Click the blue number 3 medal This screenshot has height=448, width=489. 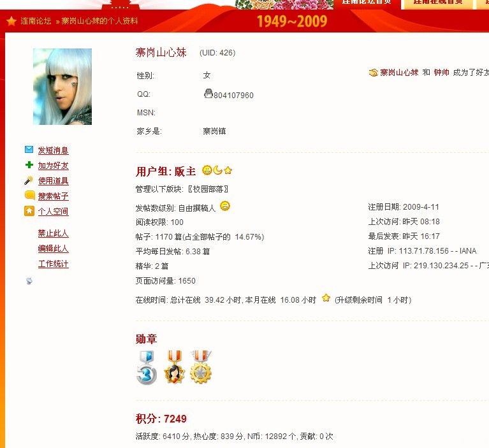146,367
